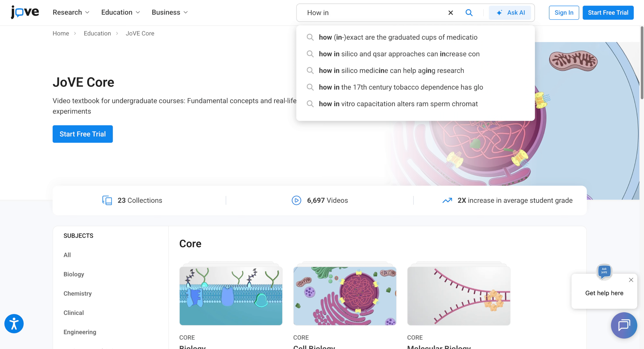Clear the search field with X icon
The height and width of the screenshot is (349, 644).
coord(450,13)
